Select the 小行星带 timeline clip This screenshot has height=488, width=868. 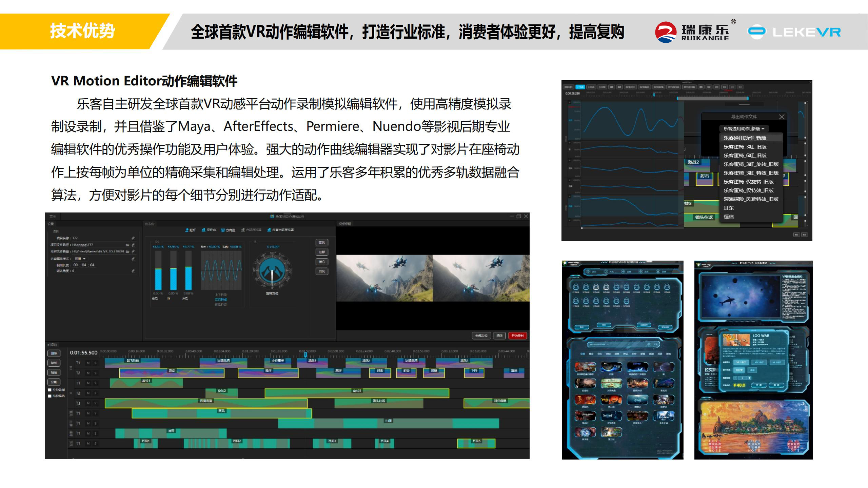point(278,363)
